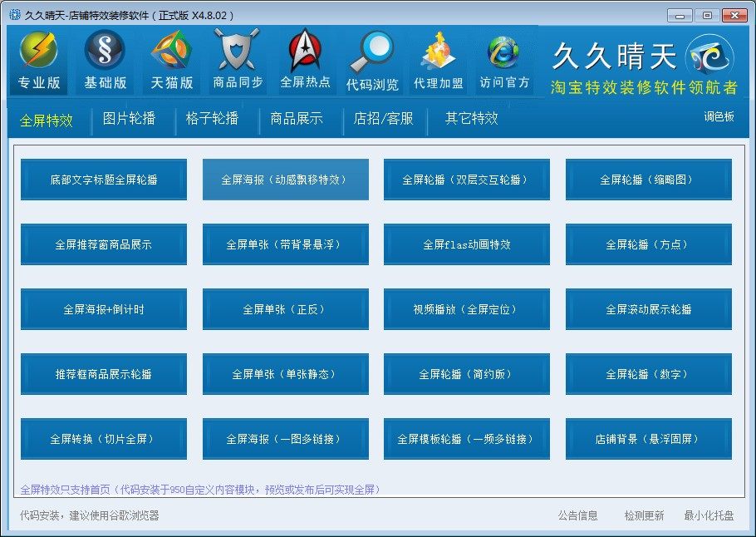Screen dimensions: 756x537
Task: Open the 公告信息 link
Action: click(x=577, y=515)
